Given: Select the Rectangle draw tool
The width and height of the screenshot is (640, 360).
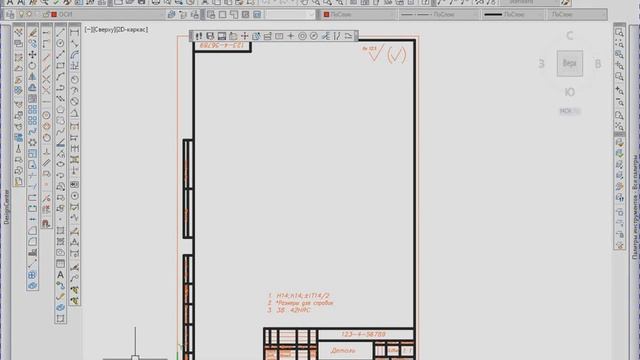Looking at the screenshot, I should 60,65.
